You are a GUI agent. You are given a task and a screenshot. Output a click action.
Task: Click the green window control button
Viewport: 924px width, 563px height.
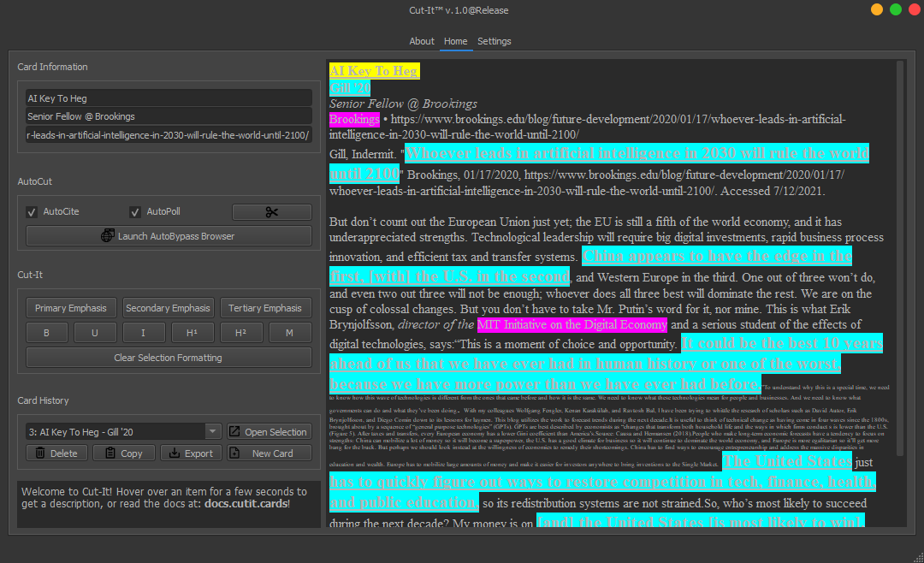896,10
